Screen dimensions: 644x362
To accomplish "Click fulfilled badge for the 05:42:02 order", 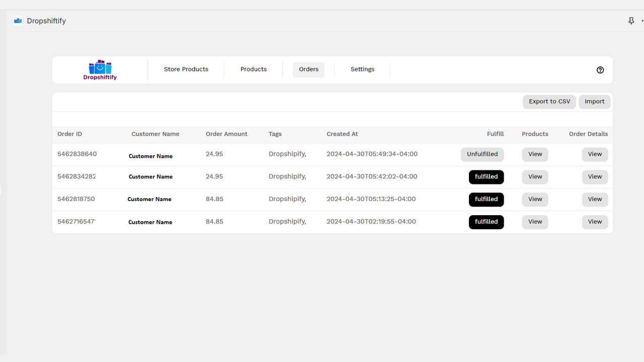I will (x=486, y=177).
